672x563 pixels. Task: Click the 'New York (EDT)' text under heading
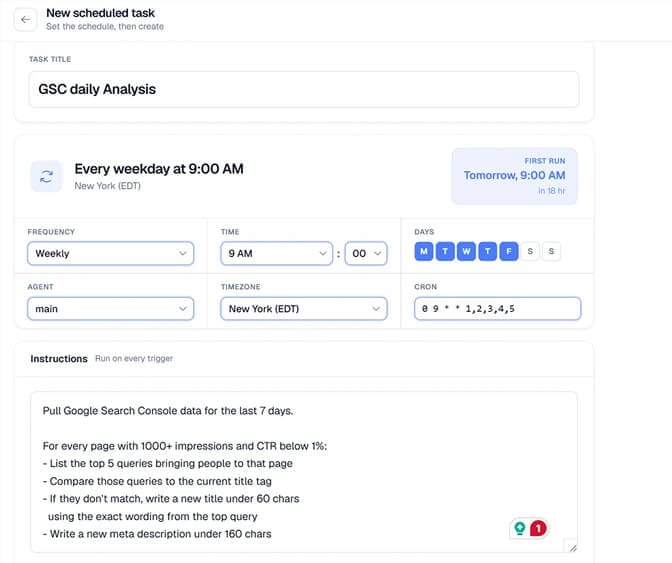pyautogui.click(x=108, y=186)
